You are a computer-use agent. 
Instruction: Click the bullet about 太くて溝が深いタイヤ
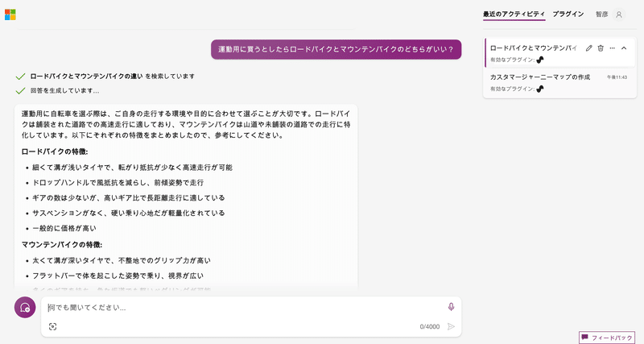tap(122, 260)
